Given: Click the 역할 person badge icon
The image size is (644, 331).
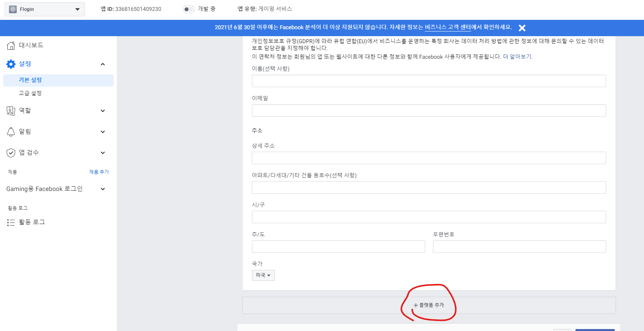Looking at the screenshot, I should (11, 111).
